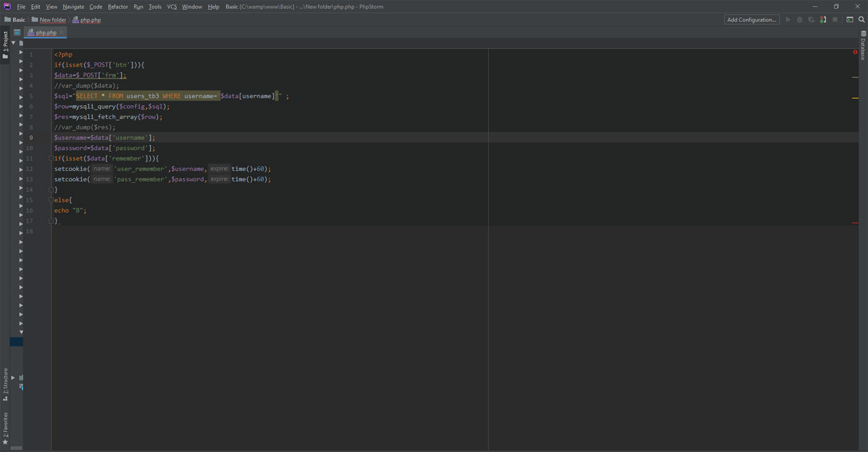Expand the External Libraries arrow in project tree

point(13,377)
